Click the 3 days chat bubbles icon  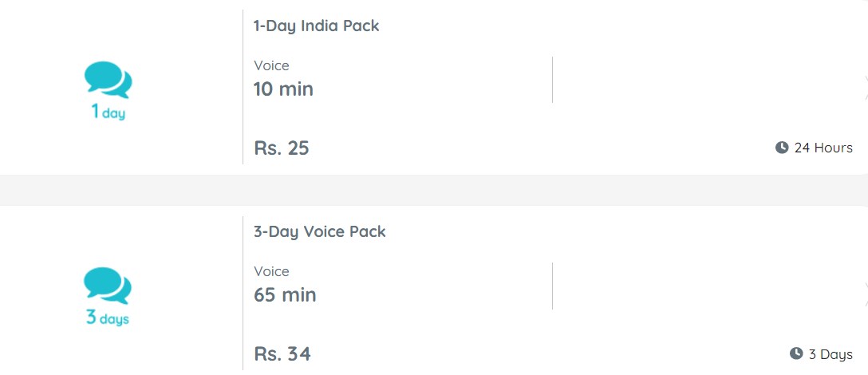click(108, 286)
